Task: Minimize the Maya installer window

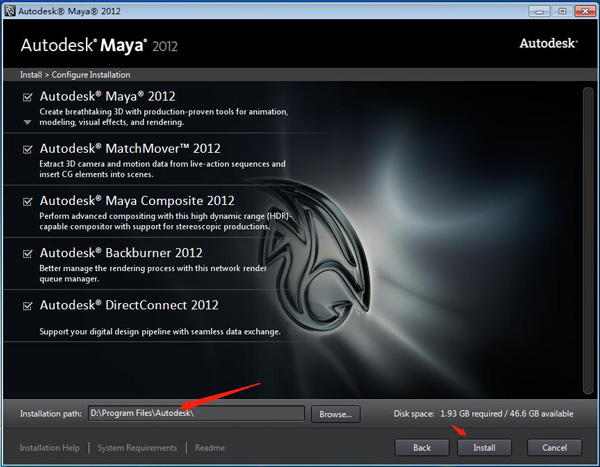Action: (x=540, y=11)
